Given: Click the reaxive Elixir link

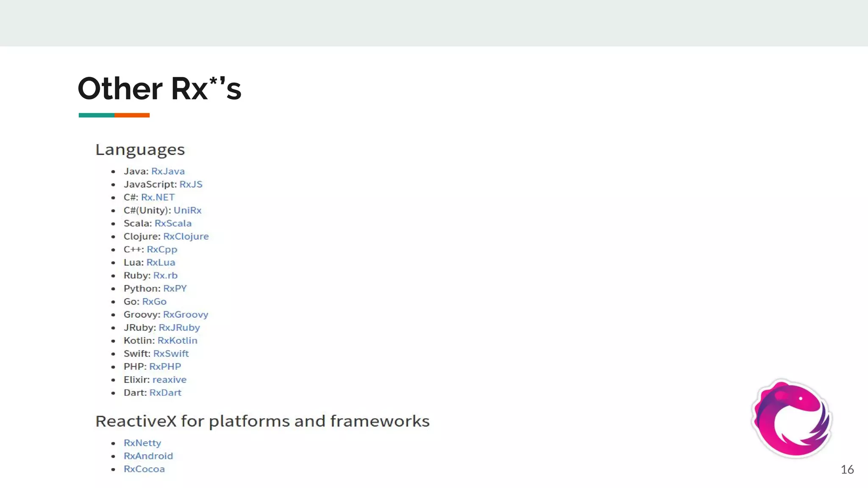Looking at the screenshot, I should (x=170, y=380).
